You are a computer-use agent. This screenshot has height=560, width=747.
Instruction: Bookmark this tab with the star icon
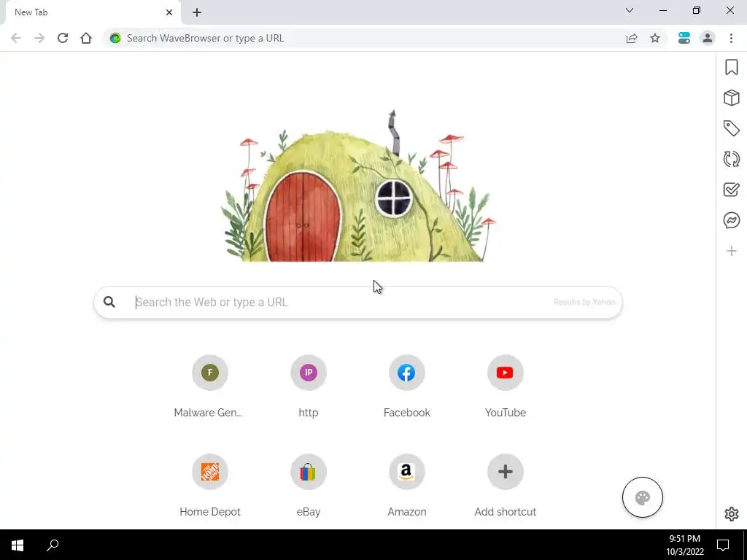pos(655,38)
